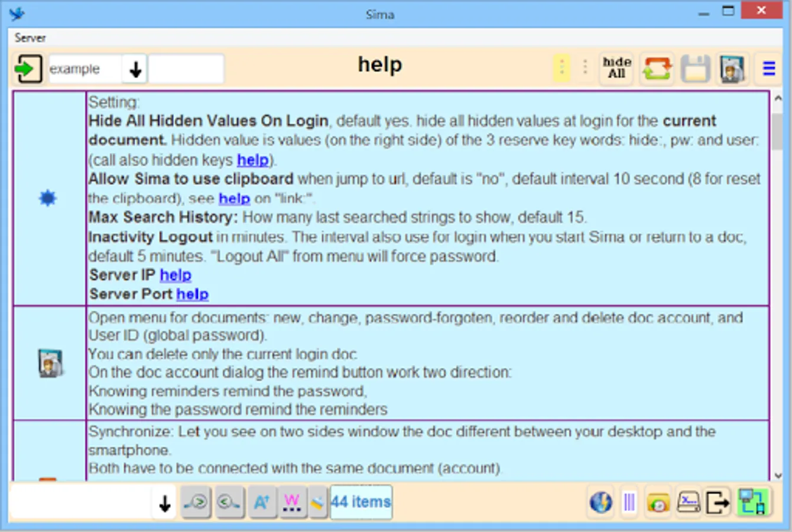Click the "Hide All Hidden Values On Login" text

(x=209, y=121)
